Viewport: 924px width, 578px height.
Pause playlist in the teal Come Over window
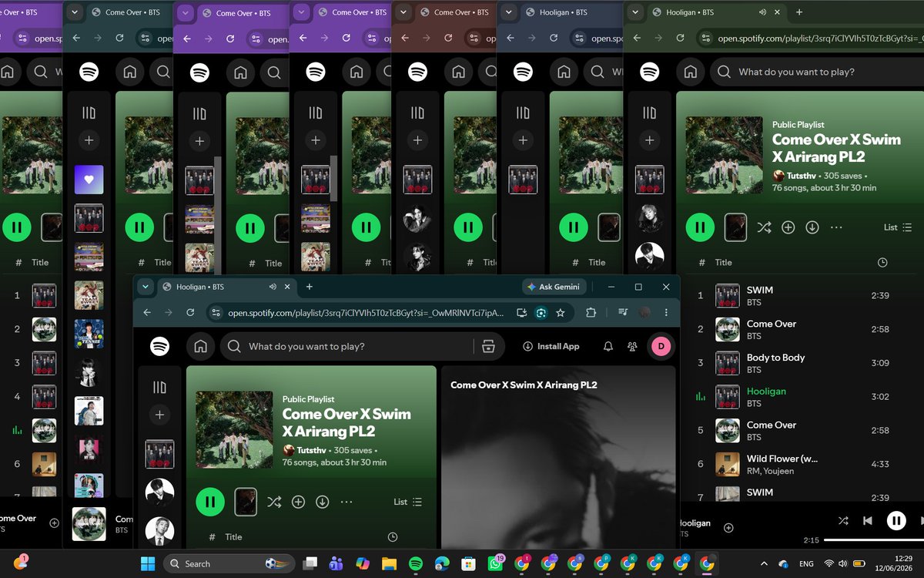point(139,227)
